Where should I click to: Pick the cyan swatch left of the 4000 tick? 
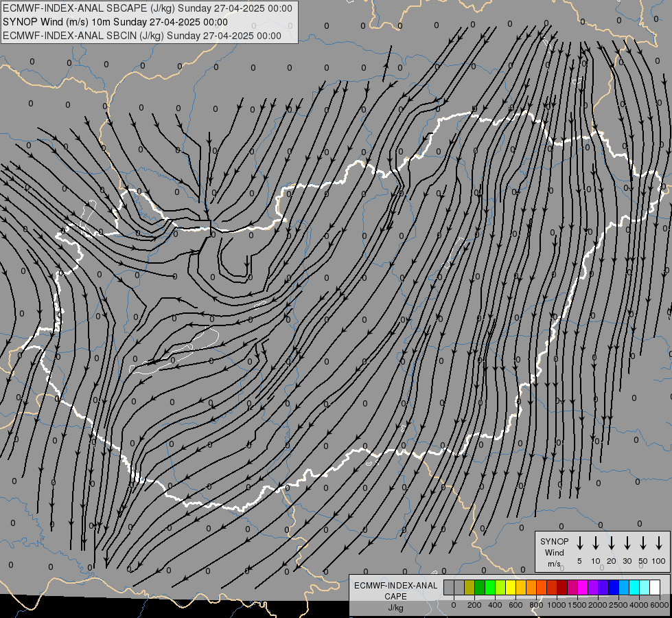tap(634, 587)
